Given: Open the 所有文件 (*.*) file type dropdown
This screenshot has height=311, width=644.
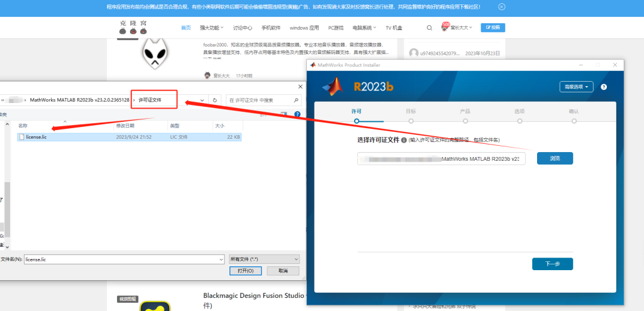Looking at the screenshot, I should pyautogui.click(x=264, y=259).
